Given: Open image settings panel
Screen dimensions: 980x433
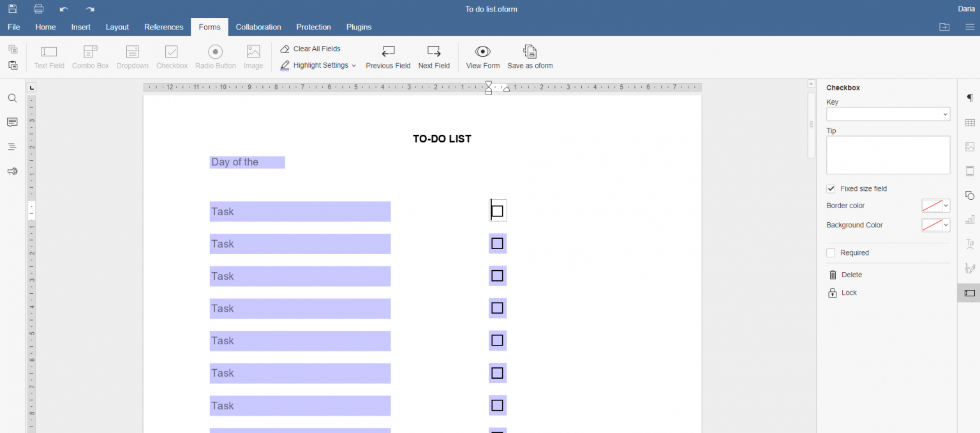Looking at the screenshot, I should coord(969,146).
